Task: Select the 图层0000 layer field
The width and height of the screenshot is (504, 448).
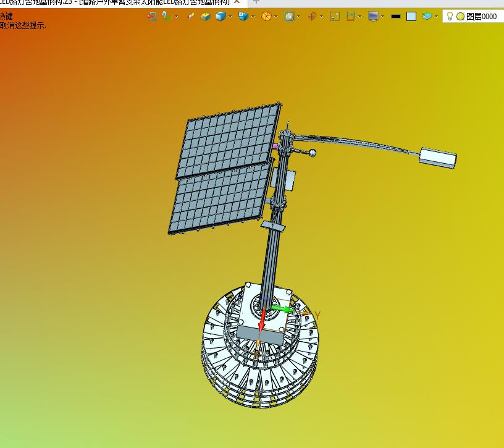Action: pos(473,17)
